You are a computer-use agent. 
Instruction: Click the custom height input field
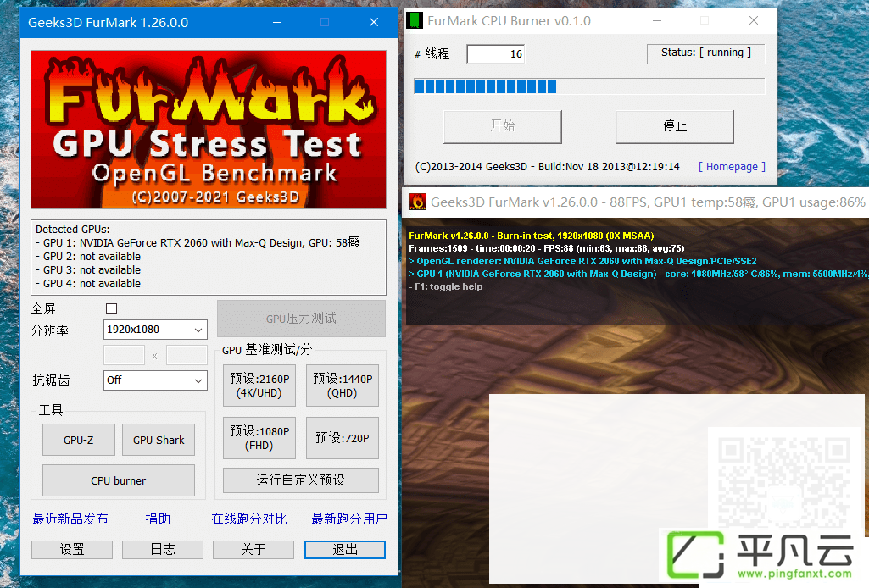[187, 355]
